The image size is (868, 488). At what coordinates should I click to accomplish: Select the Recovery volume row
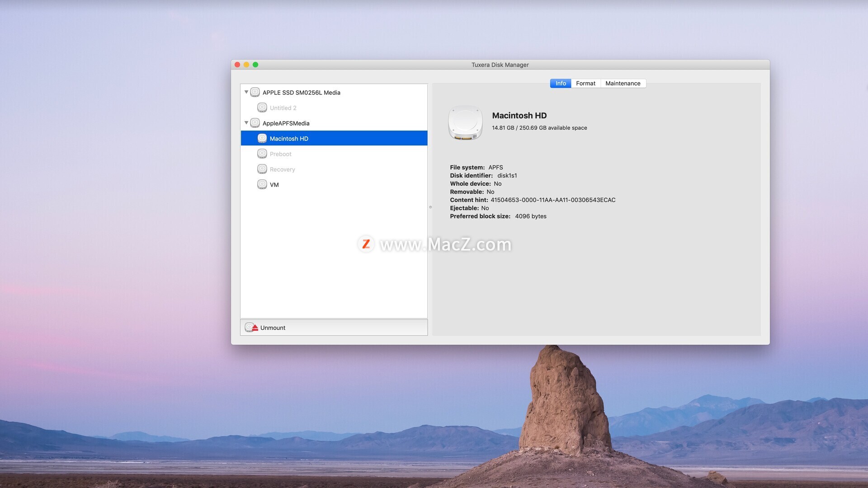click(334, 169)
